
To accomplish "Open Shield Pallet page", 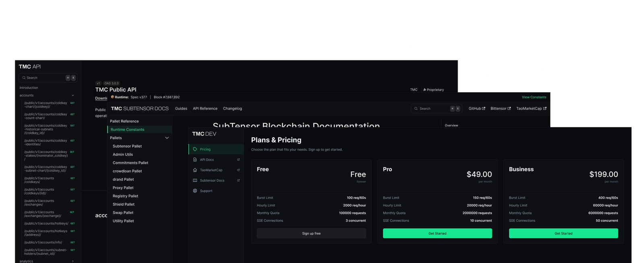I will pyautogui.click(x=124, y=204).
